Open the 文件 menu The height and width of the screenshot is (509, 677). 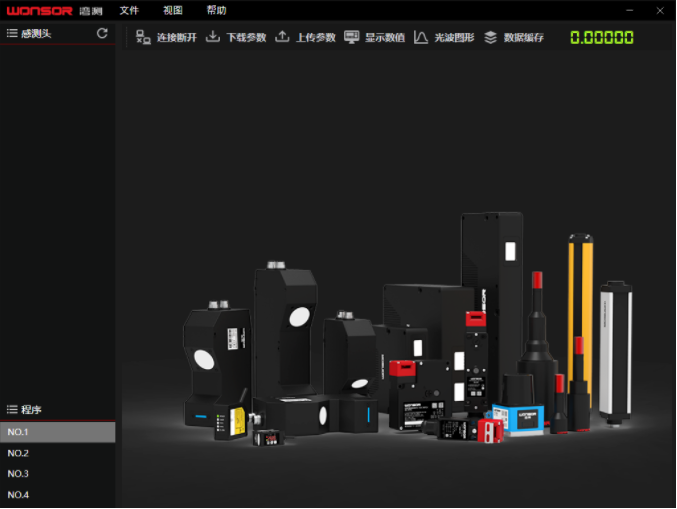pyautogui.click(x=129, y=10)
